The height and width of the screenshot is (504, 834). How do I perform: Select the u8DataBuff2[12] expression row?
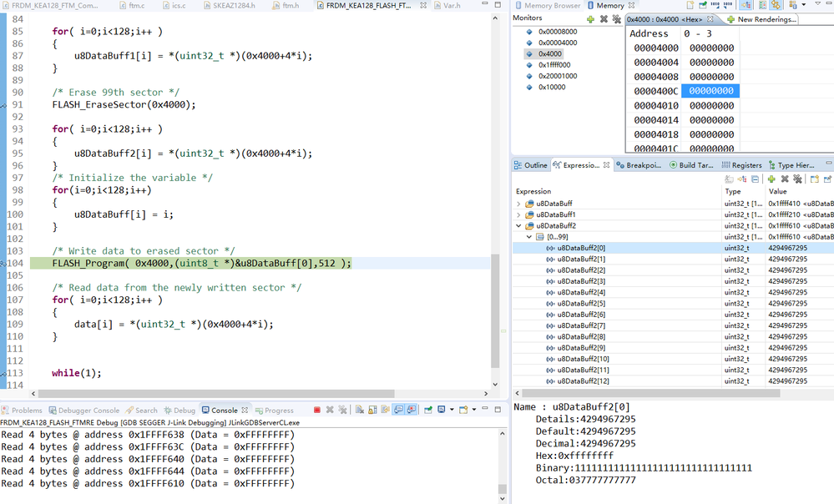click(x=674, y=381)
